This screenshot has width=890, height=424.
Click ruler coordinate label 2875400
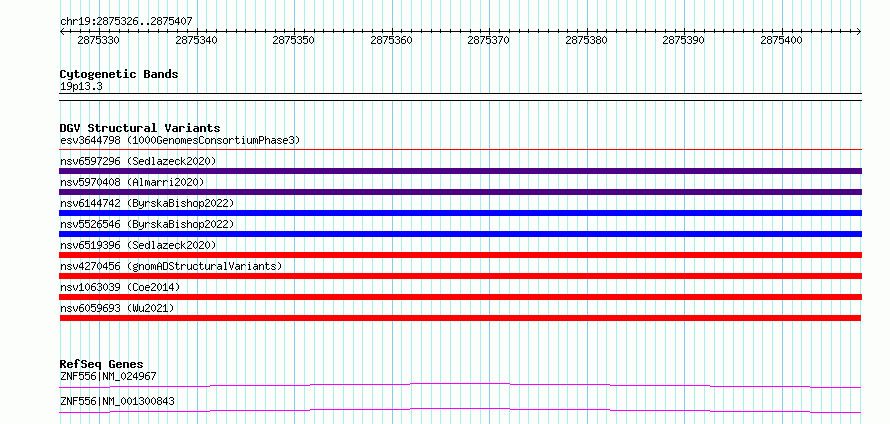[782, 40]
